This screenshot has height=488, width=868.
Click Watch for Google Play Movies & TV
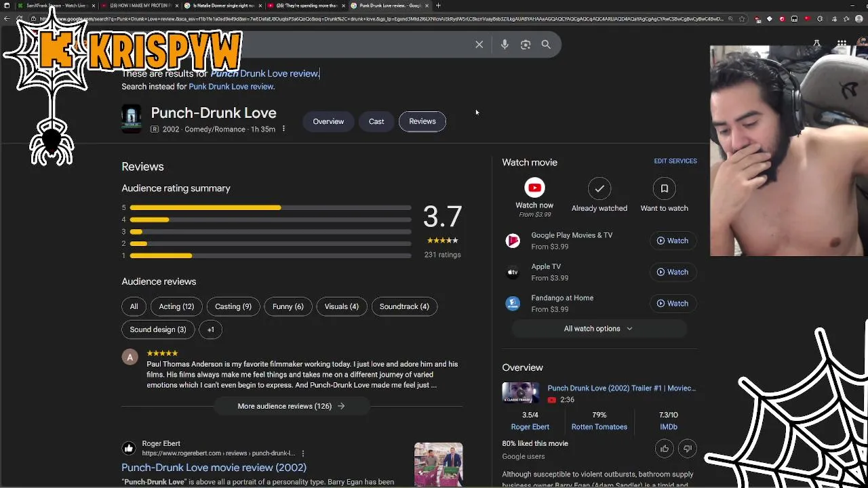672,241
